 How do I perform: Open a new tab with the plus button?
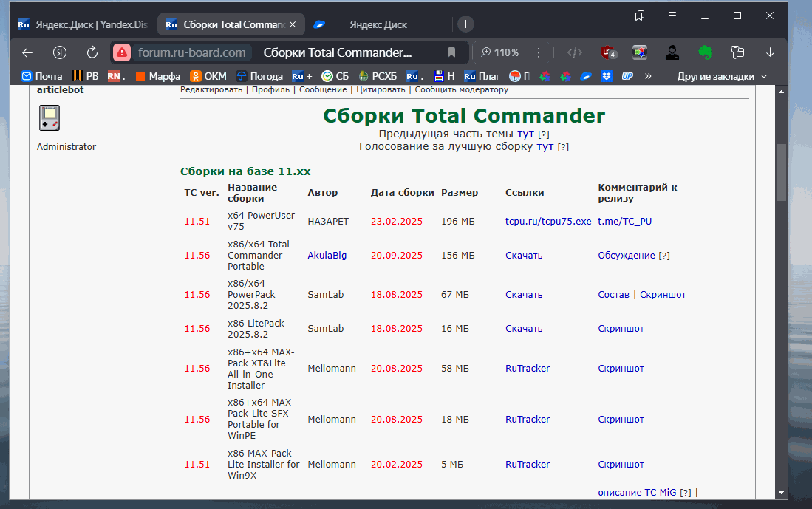465,24
